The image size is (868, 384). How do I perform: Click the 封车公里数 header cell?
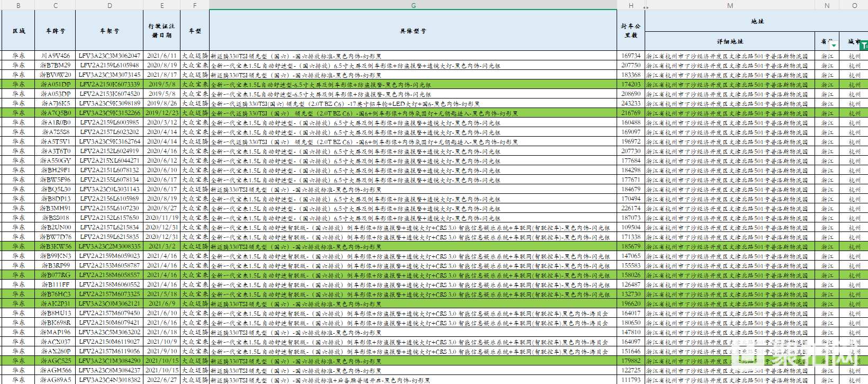click(x=630, y=31)
